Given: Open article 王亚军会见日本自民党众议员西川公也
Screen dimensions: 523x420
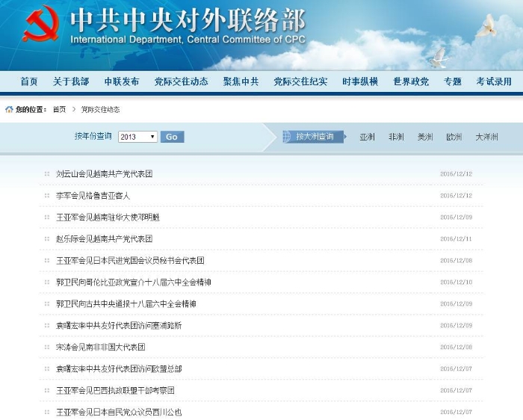Looking at the screenshot, I should [x=119, y=413].
